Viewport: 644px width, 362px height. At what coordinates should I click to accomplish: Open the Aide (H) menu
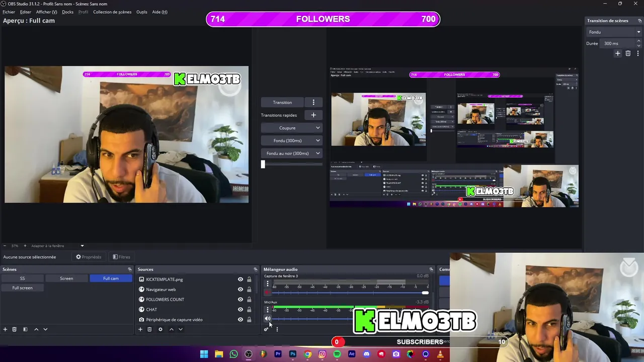pos(160,12)
